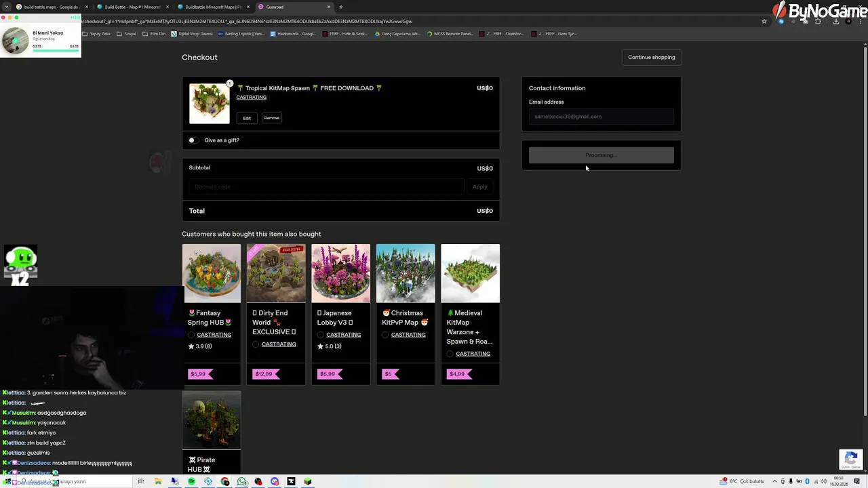Open the File Explorer taskbar icon

click(158, 482)
